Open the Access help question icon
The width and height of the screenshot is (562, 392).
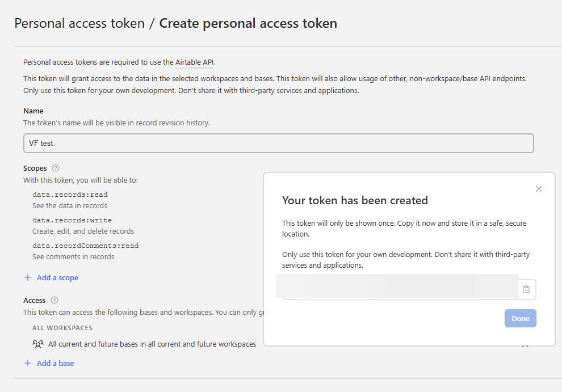tap(54, 300)
